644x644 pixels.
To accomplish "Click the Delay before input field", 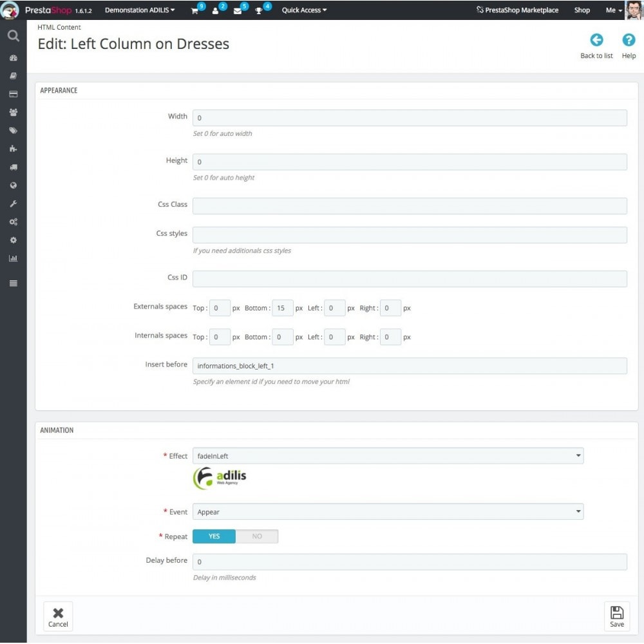I will click(x=410, y=562).
